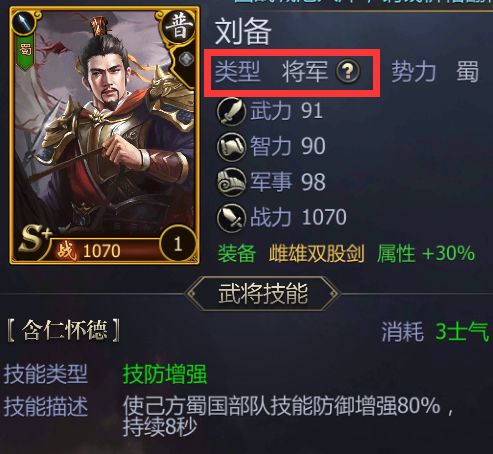493x454 pixels.
Task: Click the level 1 circle on the card
Action: (178, 244)
